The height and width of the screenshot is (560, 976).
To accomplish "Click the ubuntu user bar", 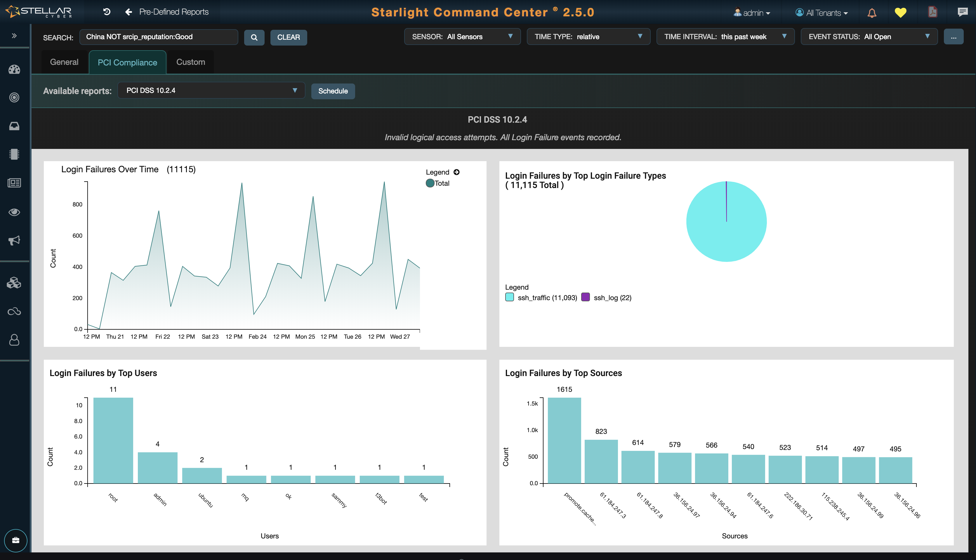I will click(x=202, y=475).
